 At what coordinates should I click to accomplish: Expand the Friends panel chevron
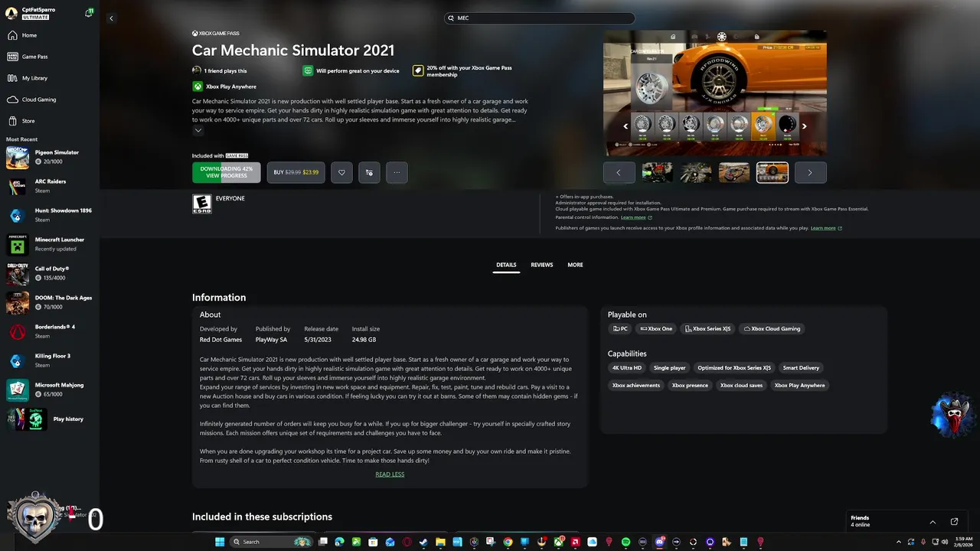pyautogui.click(x=933, y=522)
